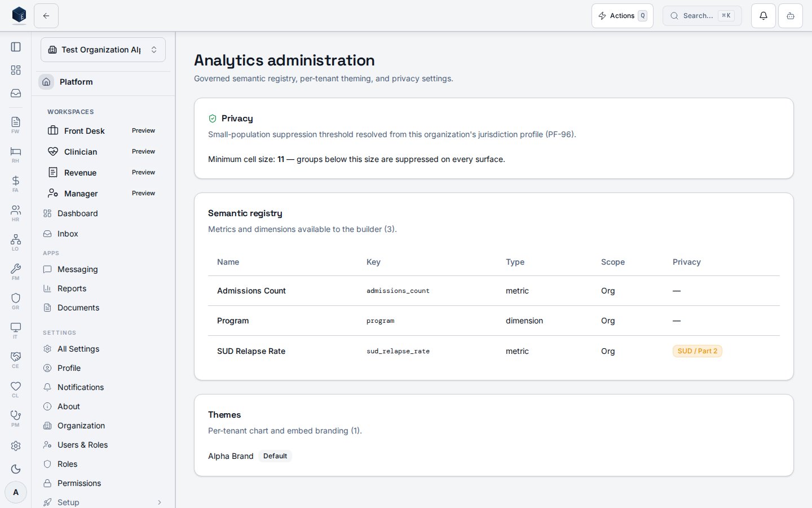Select the sud_relapse_rate key cell
This screenshot has height=508, width=812.
(398, 351)
